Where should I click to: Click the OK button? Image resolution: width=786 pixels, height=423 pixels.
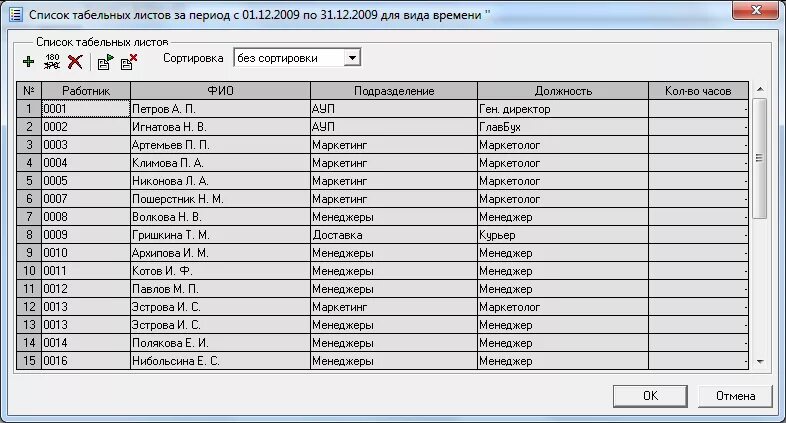pos(650,396)
